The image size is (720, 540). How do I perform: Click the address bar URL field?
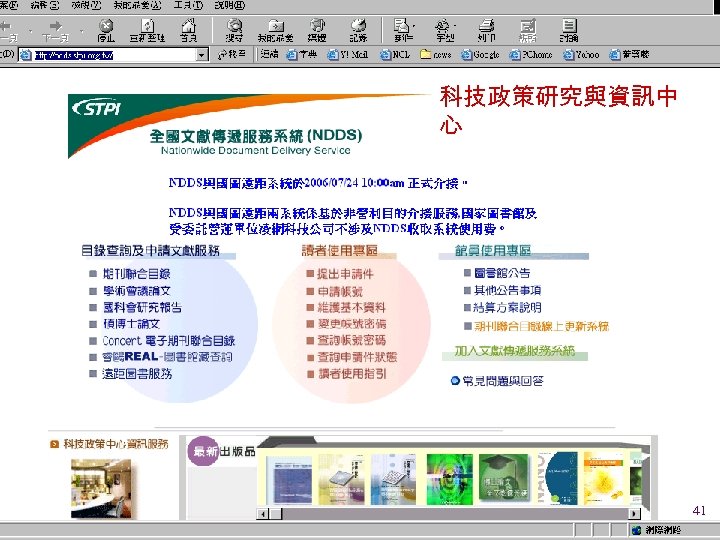[x=115, y=55]
